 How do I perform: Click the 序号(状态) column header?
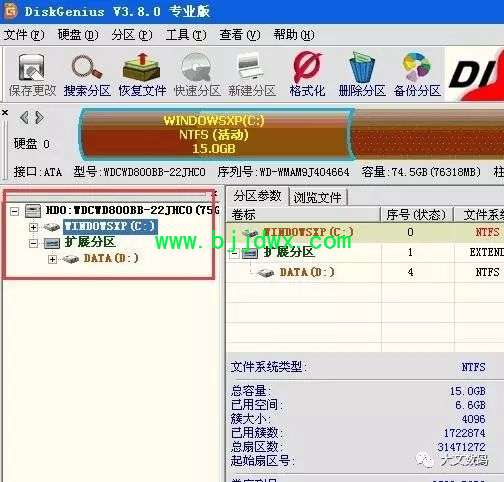pos(416,214)
